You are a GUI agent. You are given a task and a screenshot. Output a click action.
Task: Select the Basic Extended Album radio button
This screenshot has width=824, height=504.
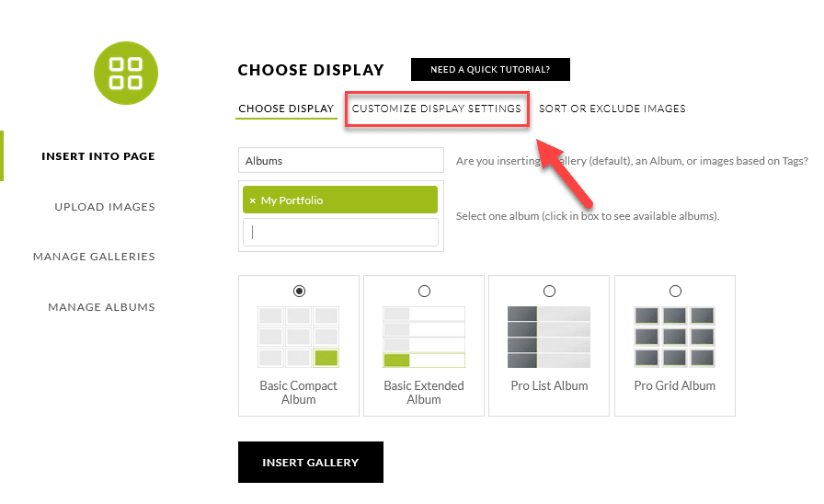pos(424,292)
